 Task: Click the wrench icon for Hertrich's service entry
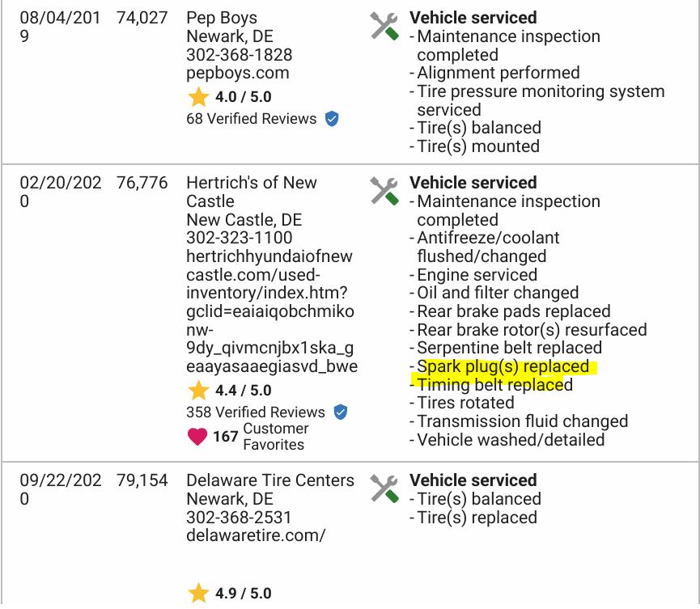point(384,191)
